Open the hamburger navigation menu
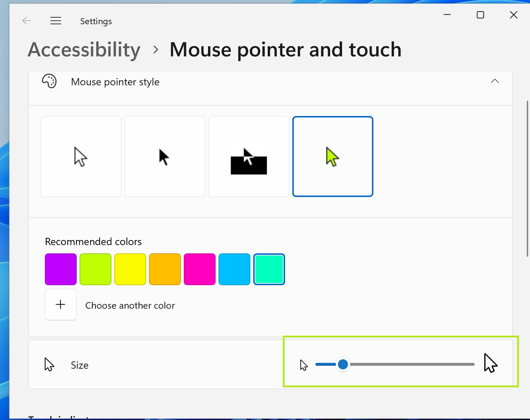530x420 pixels. coord(56,20)
